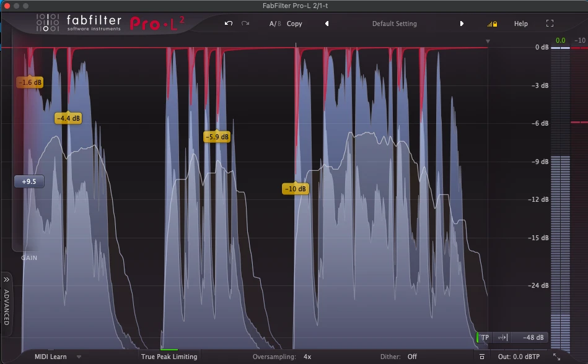Click the undo arrow icon
This screenshot has height=364, width=588.
229,24
